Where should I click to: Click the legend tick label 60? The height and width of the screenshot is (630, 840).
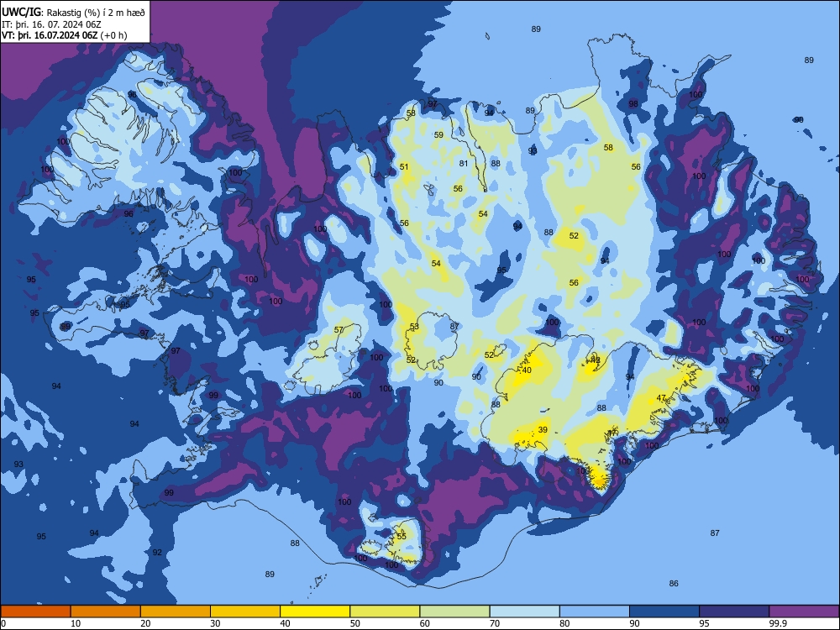coord(425,623)
